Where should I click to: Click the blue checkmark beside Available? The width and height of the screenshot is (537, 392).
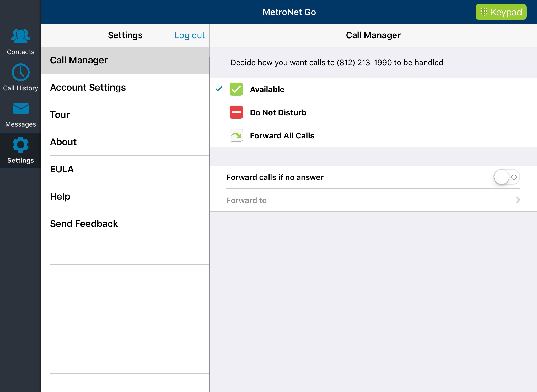(x=219, y=89)
